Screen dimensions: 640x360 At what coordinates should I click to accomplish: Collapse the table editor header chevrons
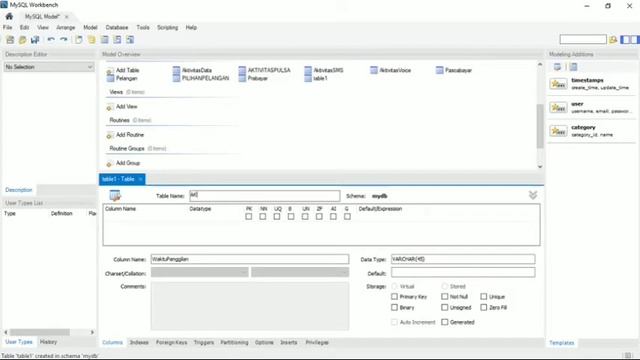point(533,195)
